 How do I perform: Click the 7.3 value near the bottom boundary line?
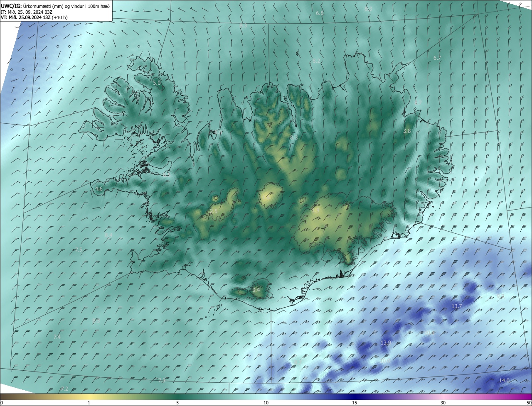[162, 381]
